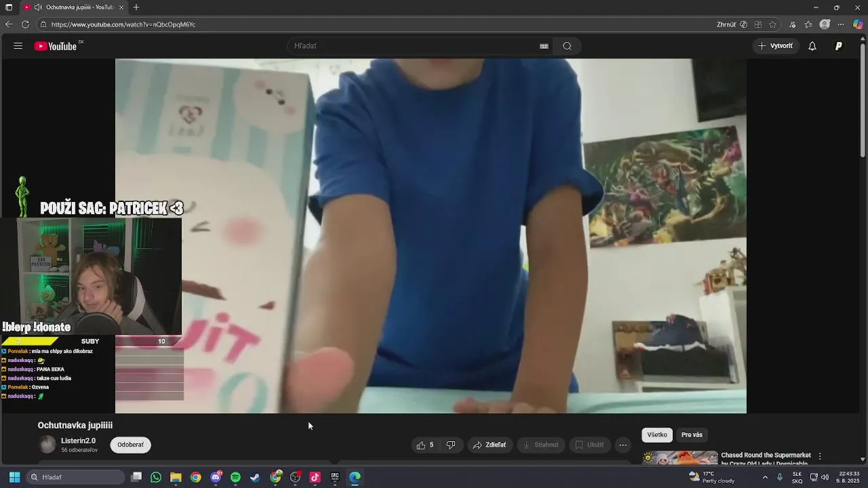Open Steam from the taskbar
This screenshot has width=868, height=488.
255,477
